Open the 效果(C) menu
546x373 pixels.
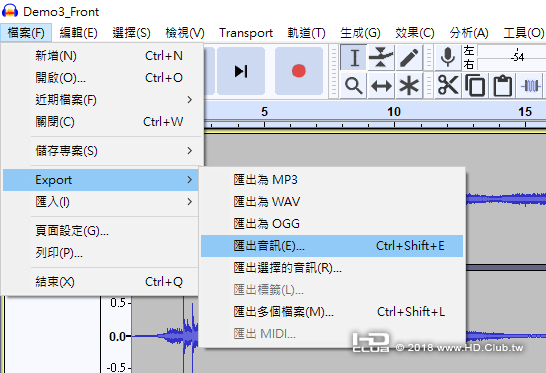(415, 33)
